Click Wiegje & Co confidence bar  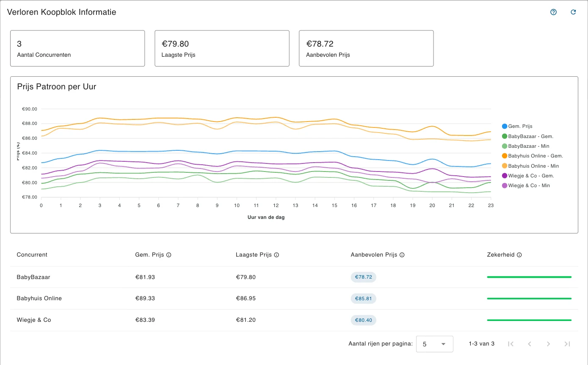click(x=529, y=320)
